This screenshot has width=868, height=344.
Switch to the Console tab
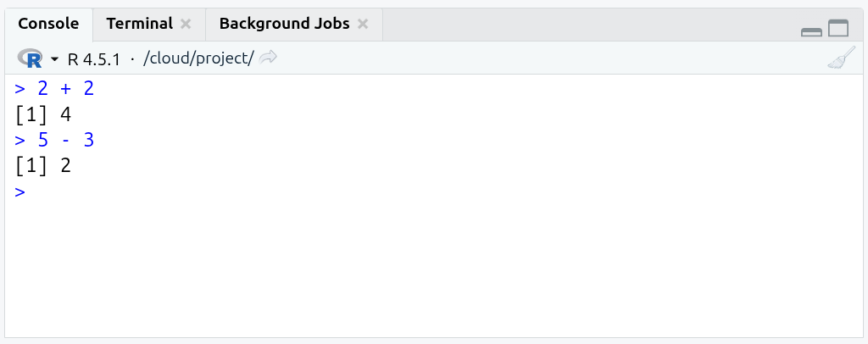(x=48, y=24)
